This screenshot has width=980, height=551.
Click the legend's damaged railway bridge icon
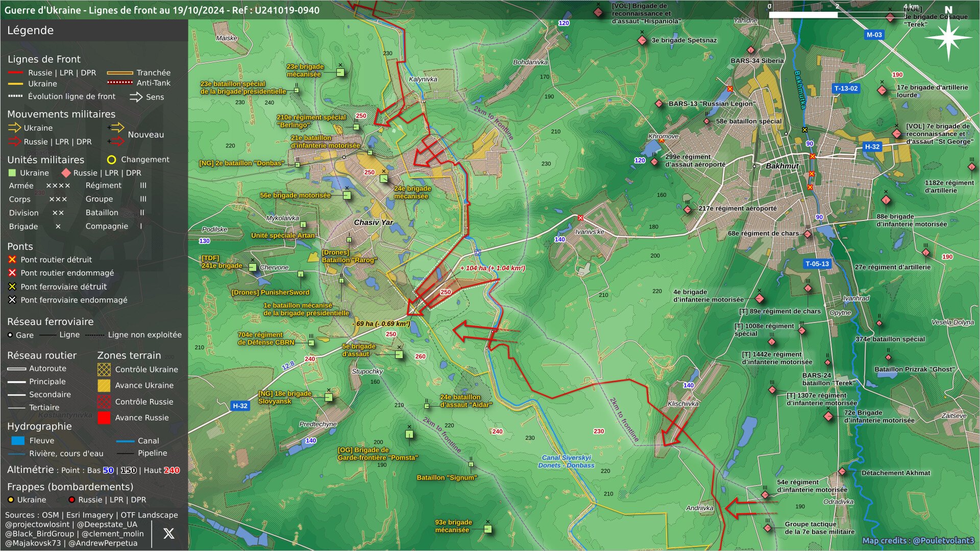[x=12, y=300]
